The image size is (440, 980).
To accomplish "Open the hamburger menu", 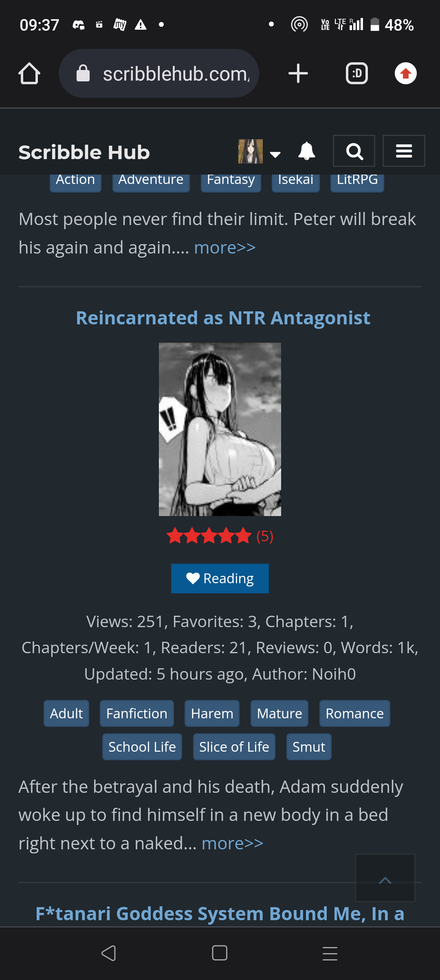I will [404, 151].
